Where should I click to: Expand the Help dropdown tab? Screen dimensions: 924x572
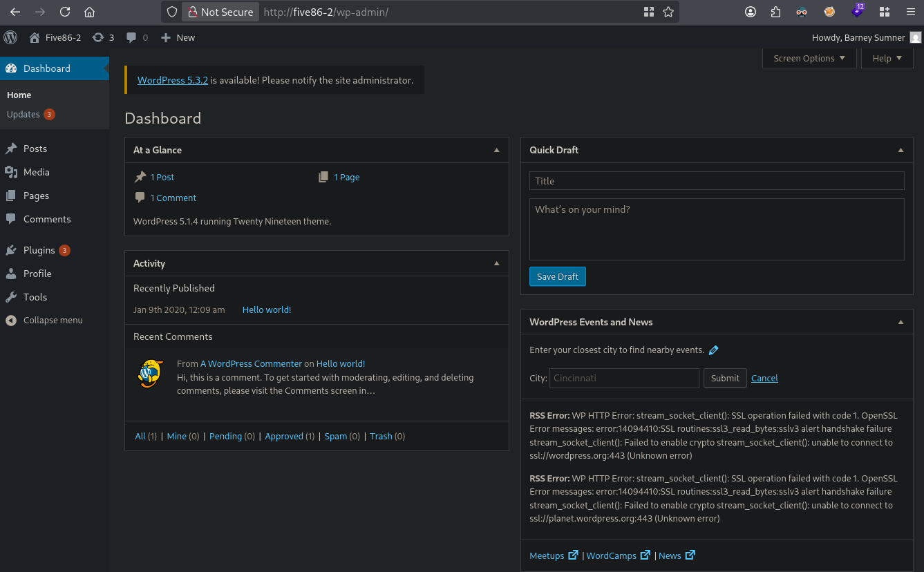(x=887, y=58)
